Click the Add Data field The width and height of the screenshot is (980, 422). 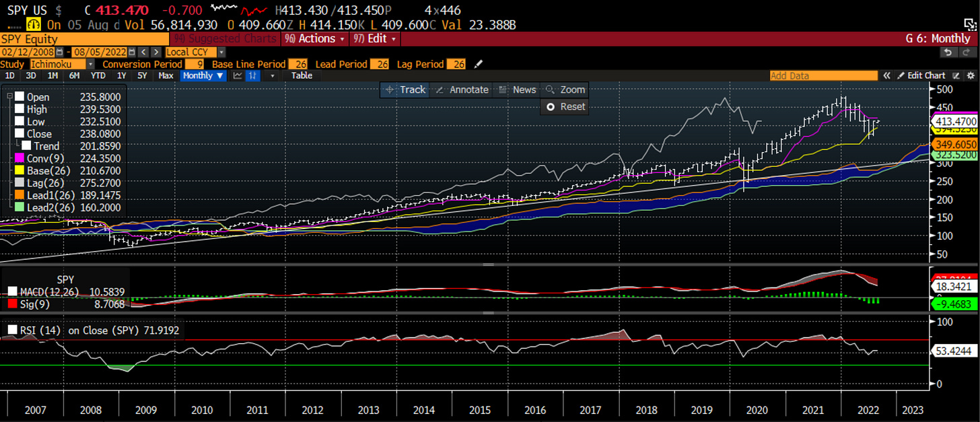click(x=825, y=76)
